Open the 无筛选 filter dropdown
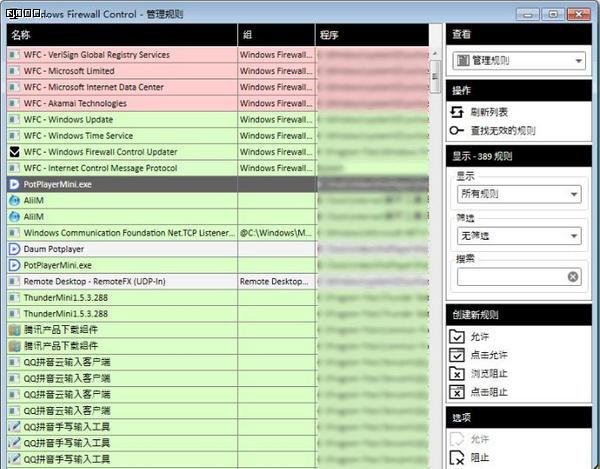 coord(519,236)
